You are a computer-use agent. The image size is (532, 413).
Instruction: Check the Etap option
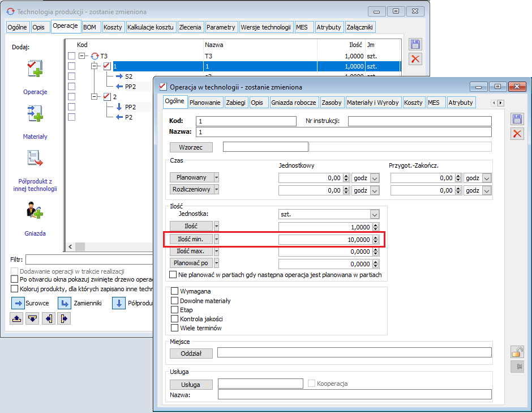tap(175, 310)
